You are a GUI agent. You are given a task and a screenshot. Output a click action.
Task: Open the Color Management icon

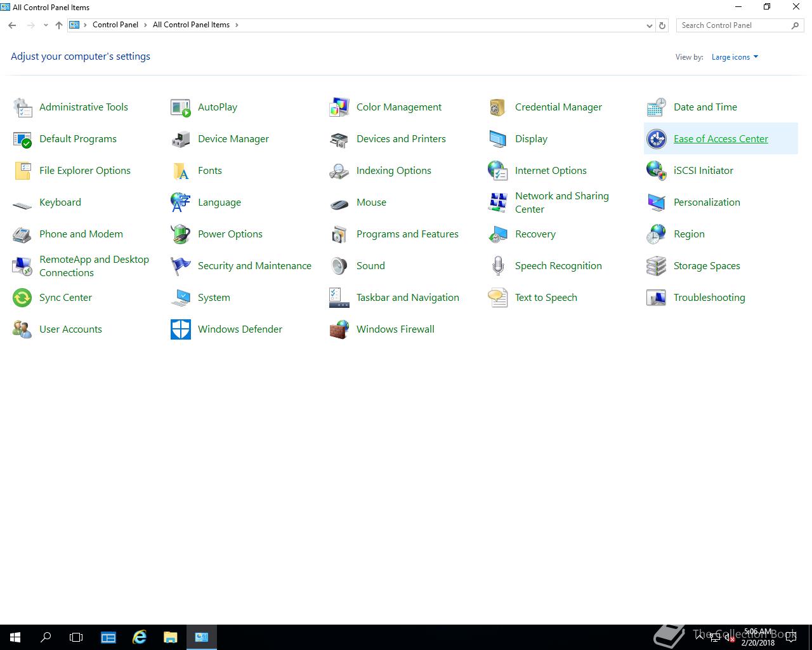click(339, 107)
